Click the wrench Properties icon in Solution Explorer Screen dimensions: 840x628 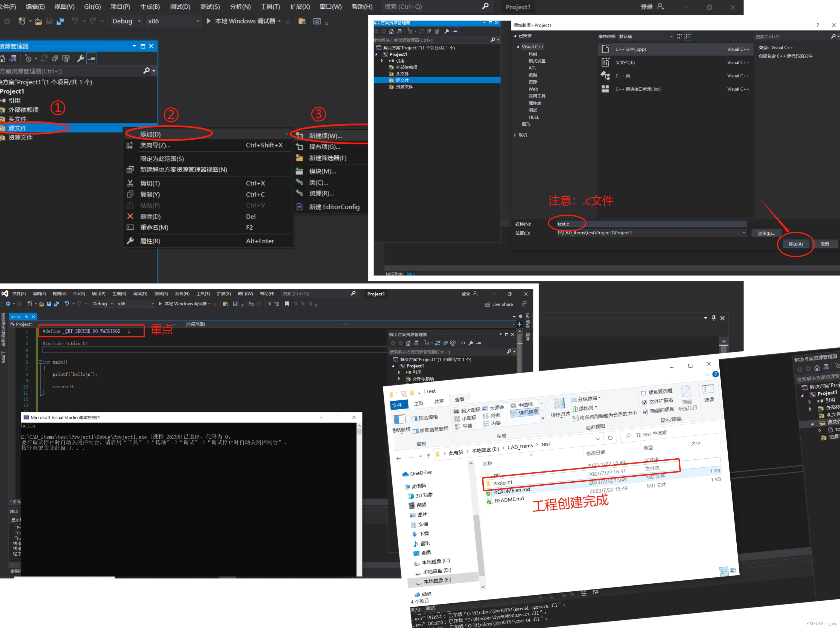[x=80, y=59]
